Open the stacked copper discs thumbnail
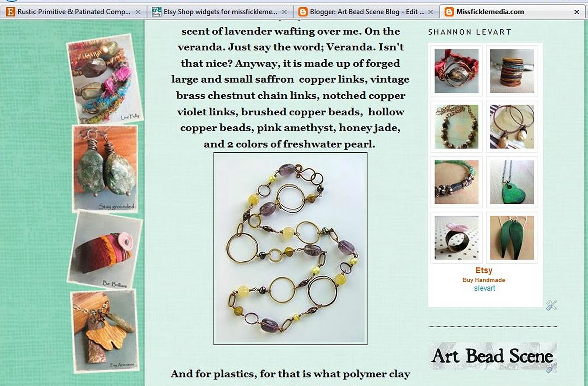 tap(512, 71)
